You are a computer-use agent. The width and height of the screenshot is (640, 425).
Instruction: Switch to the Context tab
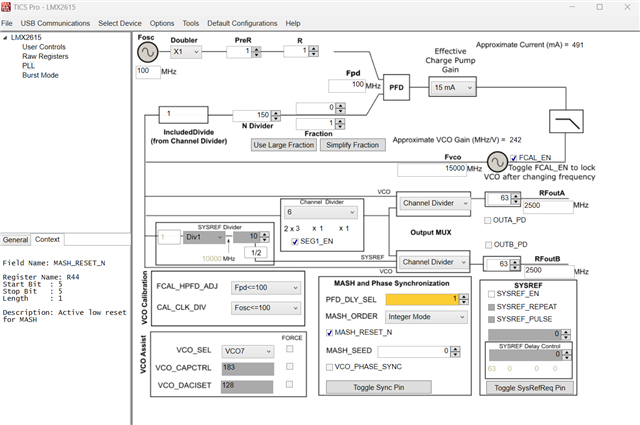(47, 239)
